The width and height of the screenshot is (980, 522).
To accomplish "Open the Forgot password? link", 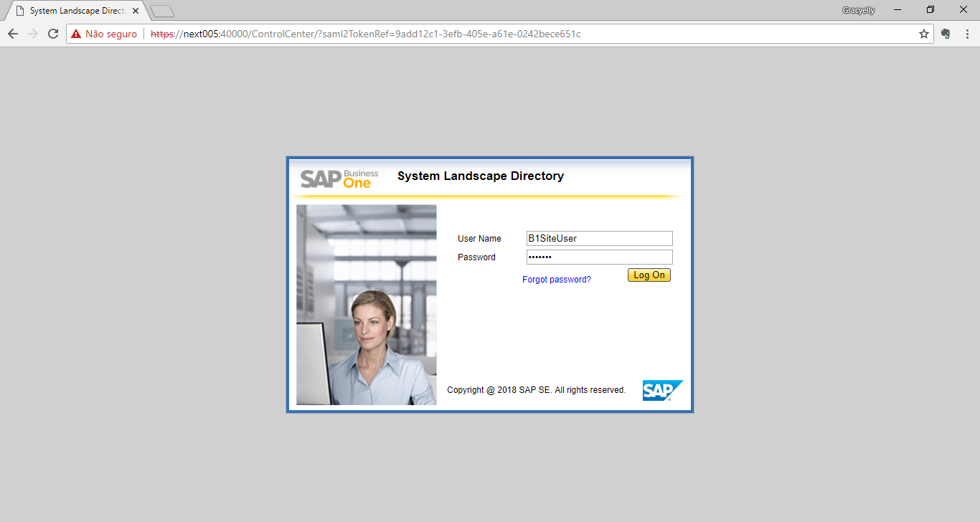I will (557, 280).
